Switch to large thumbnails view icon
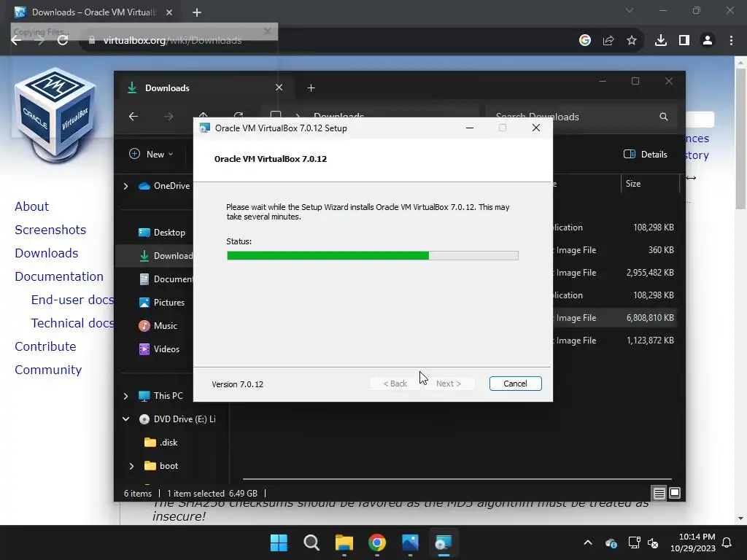 [x=675, y=494]
